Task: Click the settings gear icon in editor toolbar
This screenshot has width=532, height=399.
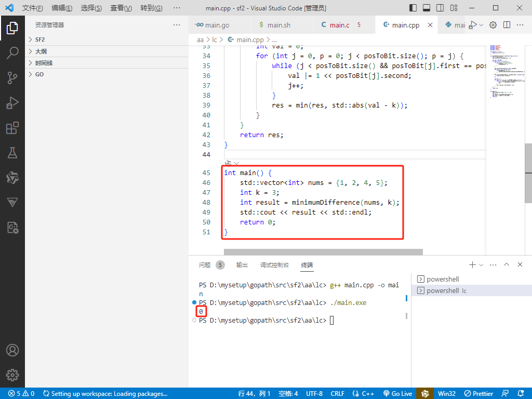Action: pos(493,25)
